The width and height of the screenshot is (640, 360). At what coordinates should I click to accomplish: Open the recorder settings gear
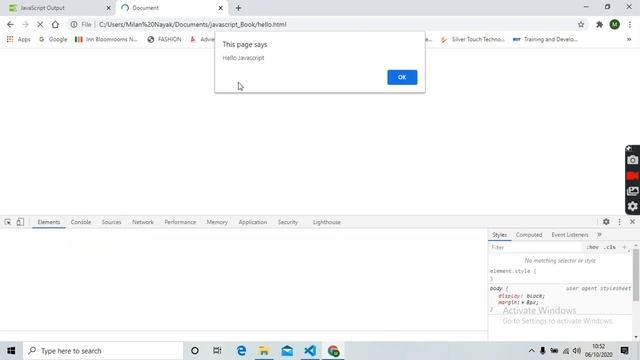pos(633,207)
